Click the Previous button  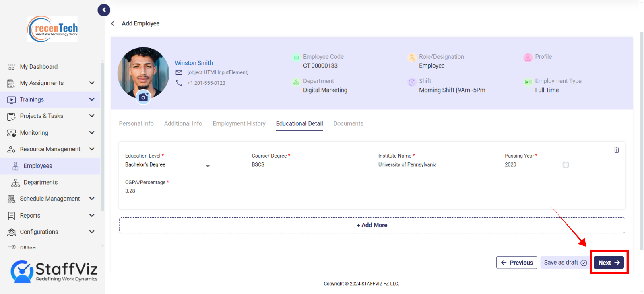click(517, 263)
